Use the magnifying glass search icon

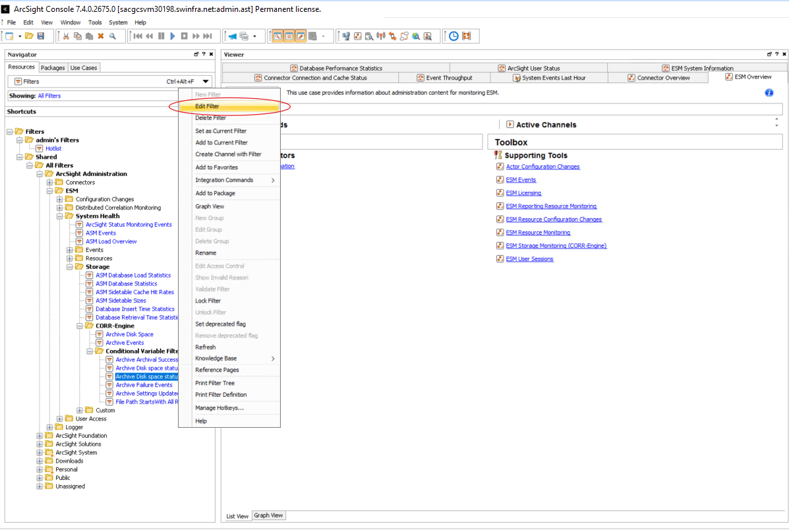[112, 36]
